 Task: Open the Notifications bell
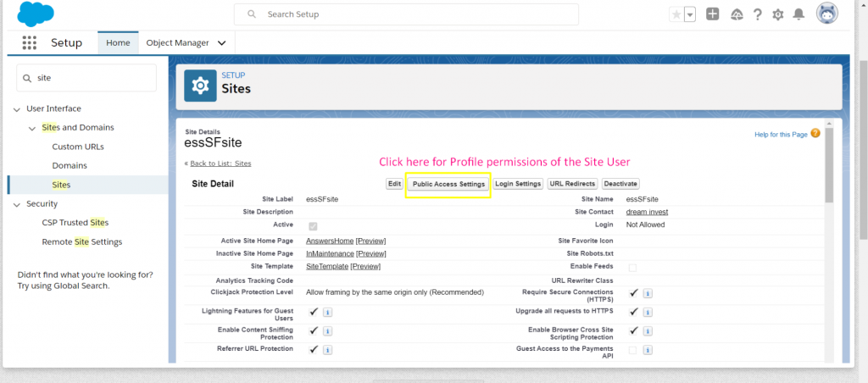[x=798, y=14]
